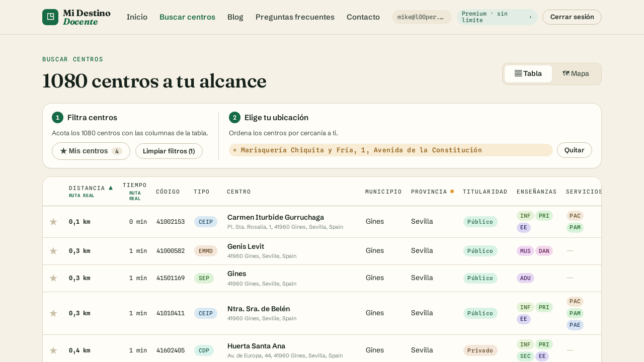
Task: Click the PAE service tag
Action: (x=575, y=325)
